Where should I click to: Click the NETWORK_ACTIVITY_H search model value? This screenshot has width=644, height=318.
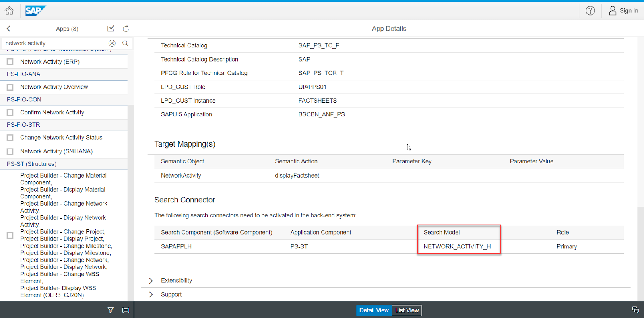pos(457,246)
